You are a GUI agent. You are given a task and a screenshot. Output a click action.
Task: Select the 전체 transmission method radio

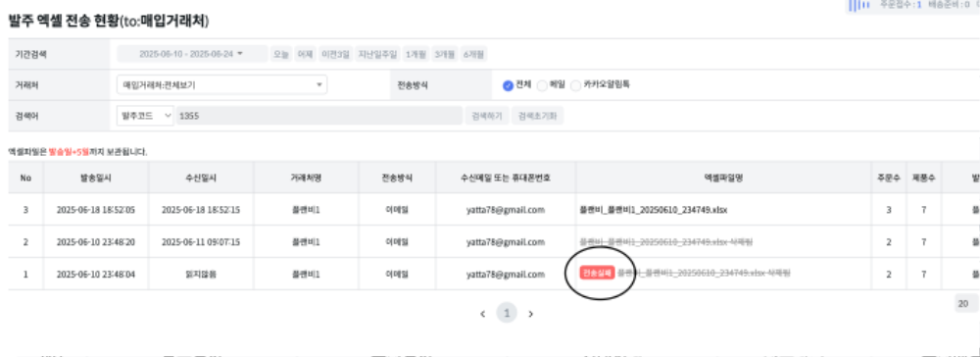[508, 85]
